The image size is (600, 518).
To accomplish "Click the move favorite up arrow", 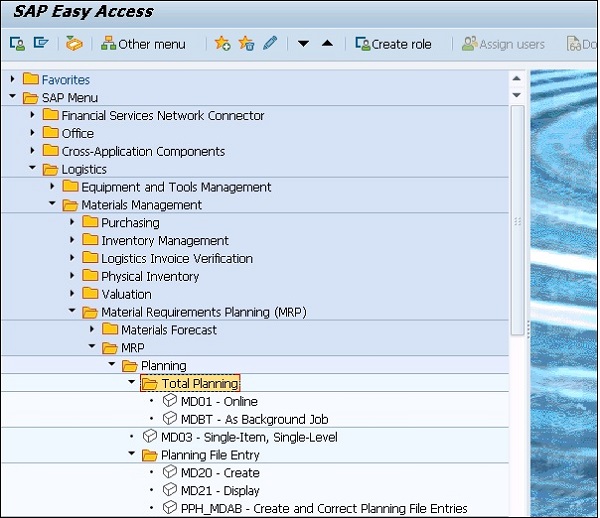I will 327,43.
